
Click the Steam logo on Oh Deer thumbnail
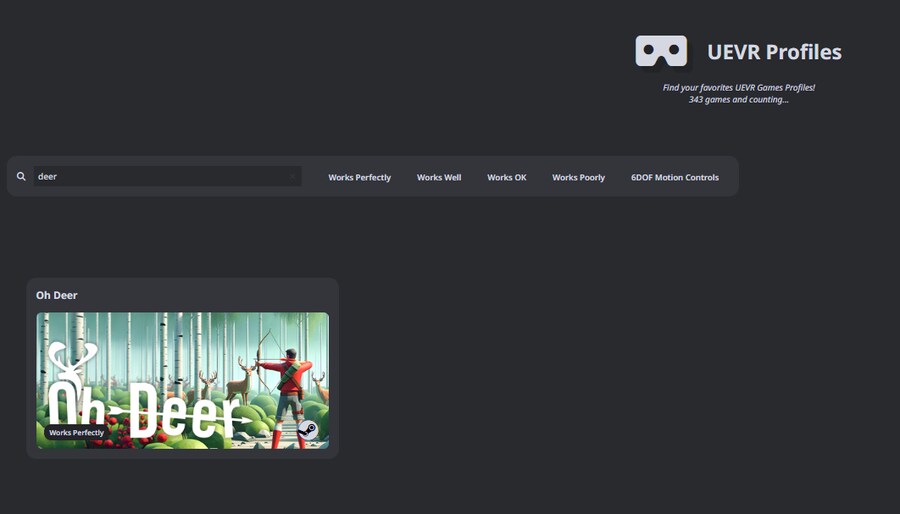coord(308,430)
